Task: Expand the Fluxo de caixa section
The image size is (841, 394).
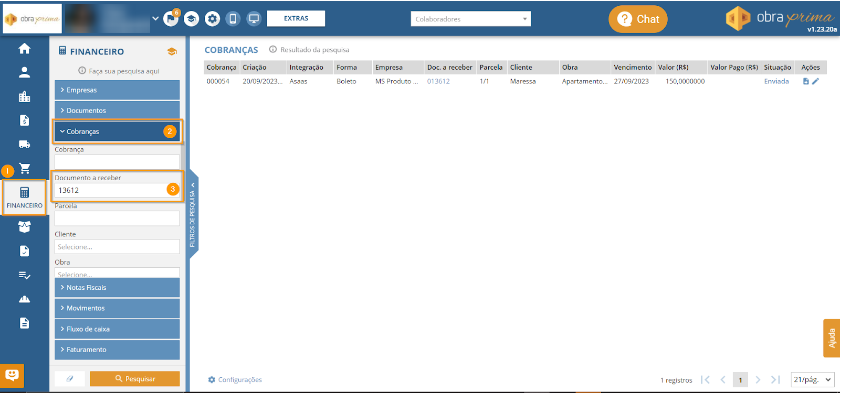Action: coord(117,329)
